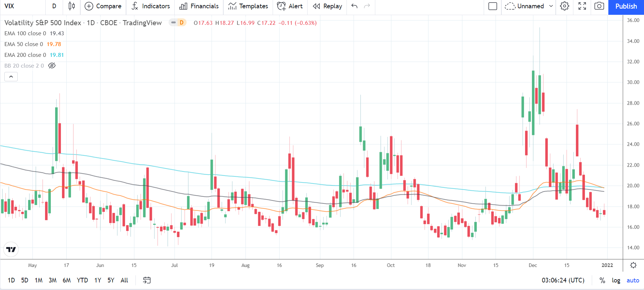Click the EMA 50 value 19.78

tap(54, 44)
